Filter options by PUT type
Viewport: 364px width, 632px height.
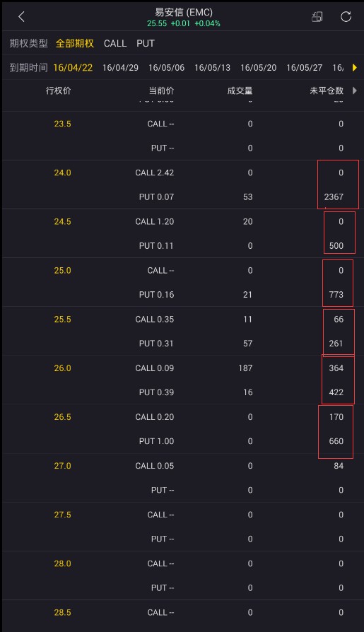(146, 44)
